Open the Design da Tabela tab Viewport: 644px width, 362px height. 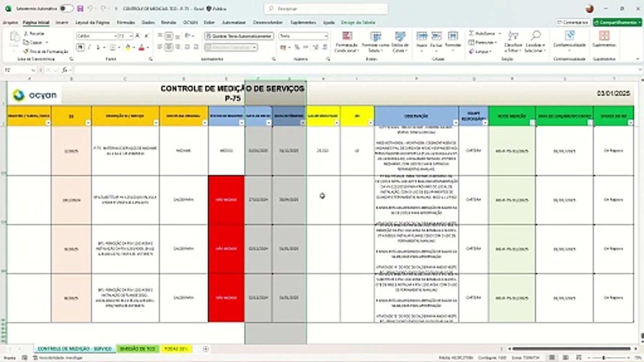357,23
